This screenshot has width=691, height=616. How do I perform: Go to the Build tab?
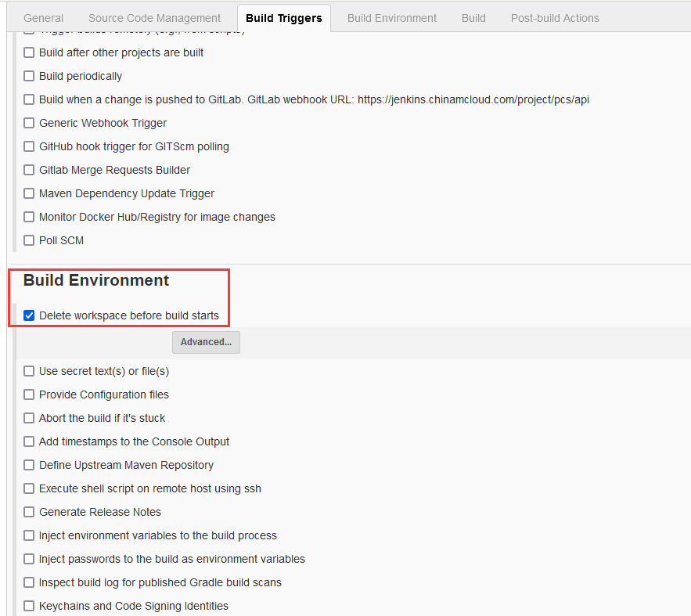pos(473,18)
